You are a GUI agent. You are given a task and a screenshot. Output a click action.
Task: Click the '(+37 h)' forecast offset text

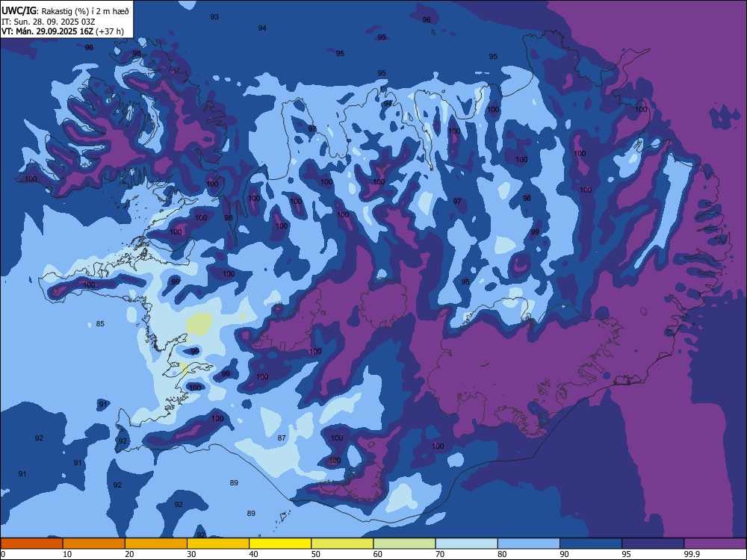click(x=110, y=31)
